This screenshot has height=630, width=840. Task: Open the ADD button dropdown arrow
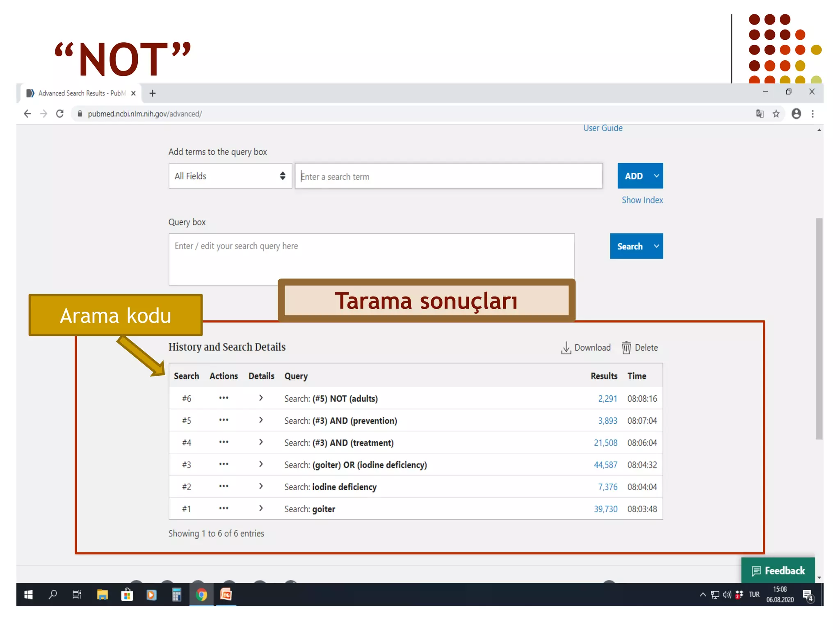point(656,176)
